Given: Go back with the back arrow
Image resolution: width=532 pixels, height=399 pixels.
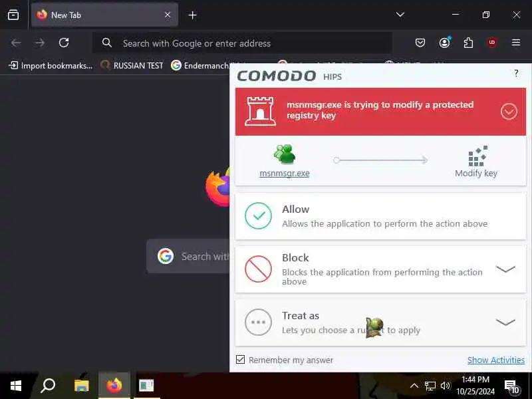Looking at the screenshot, I should click(x=16, y=43).
